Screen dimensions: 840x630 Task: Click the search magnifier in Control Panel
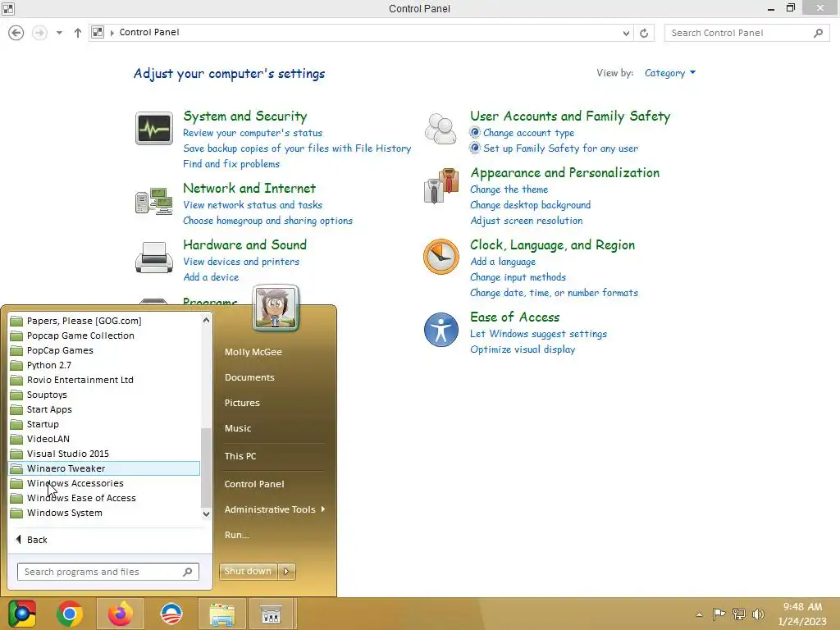818,33
